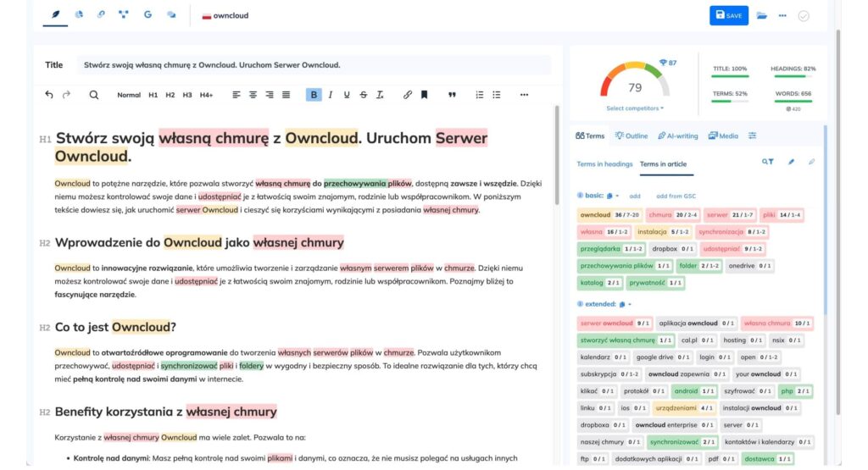Click the HEADINGS: 82% progress bar
868x470 pixels.
(793, 75)
